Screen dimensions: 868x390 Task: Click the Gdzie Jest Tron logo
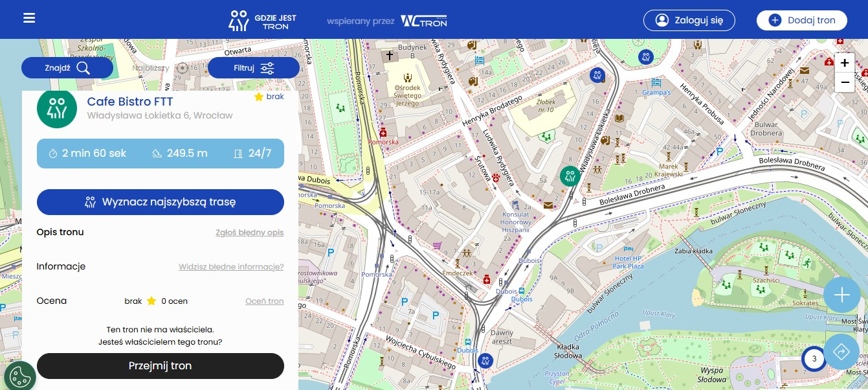coord(262,20)
